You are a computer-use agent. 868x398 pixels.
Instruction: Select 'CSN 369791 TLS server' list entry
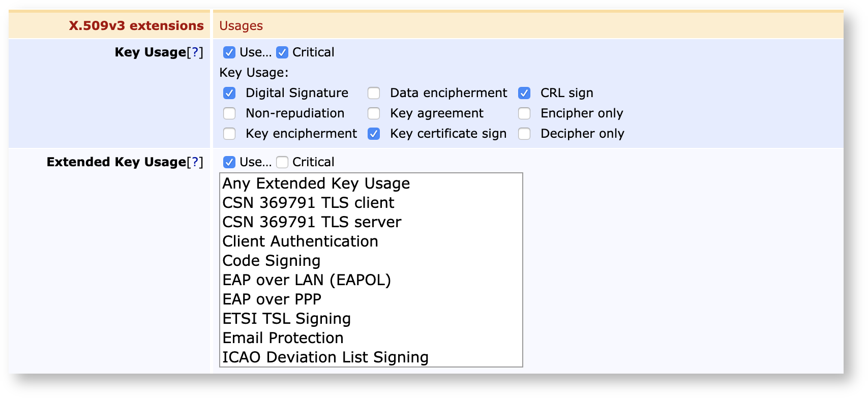312,222
